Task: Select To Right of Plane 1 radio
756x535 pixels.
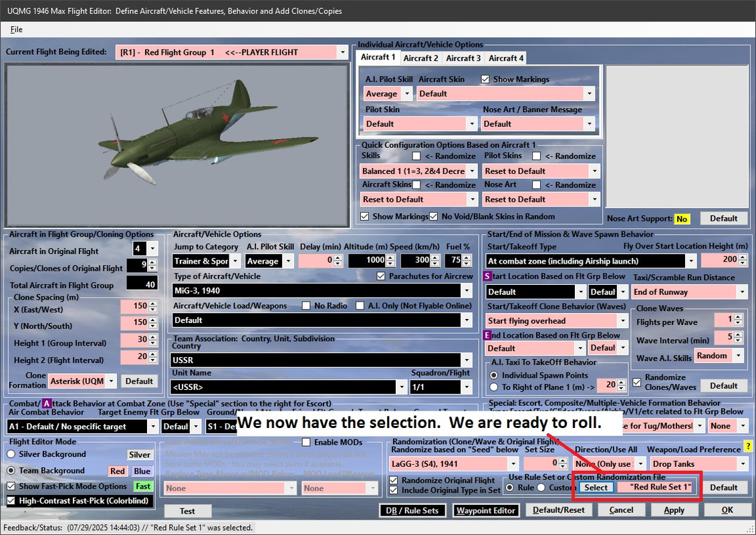Action: pyautogui.click(x=494, y=387)
